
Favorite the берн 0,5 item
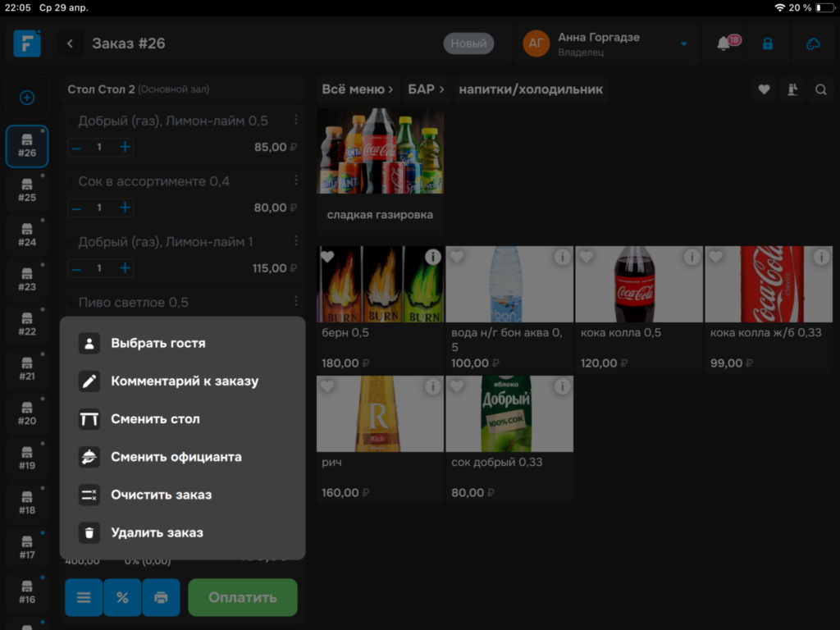point(327,257)
